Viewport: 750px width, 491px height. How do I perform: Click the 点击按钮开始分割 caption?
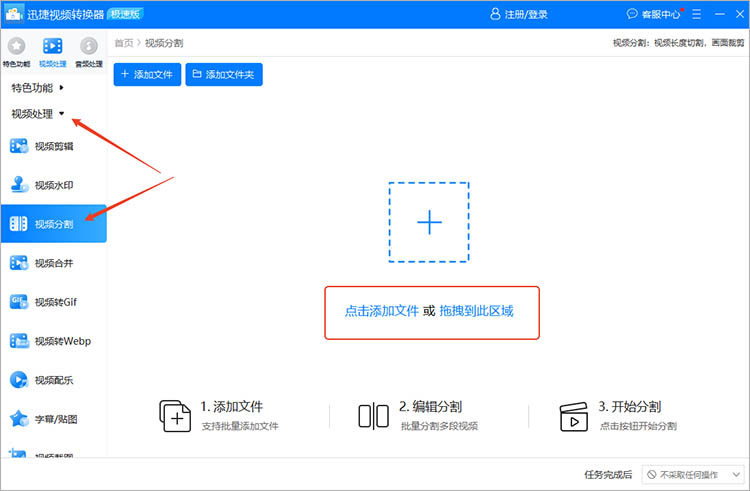(x=638, y=426)
